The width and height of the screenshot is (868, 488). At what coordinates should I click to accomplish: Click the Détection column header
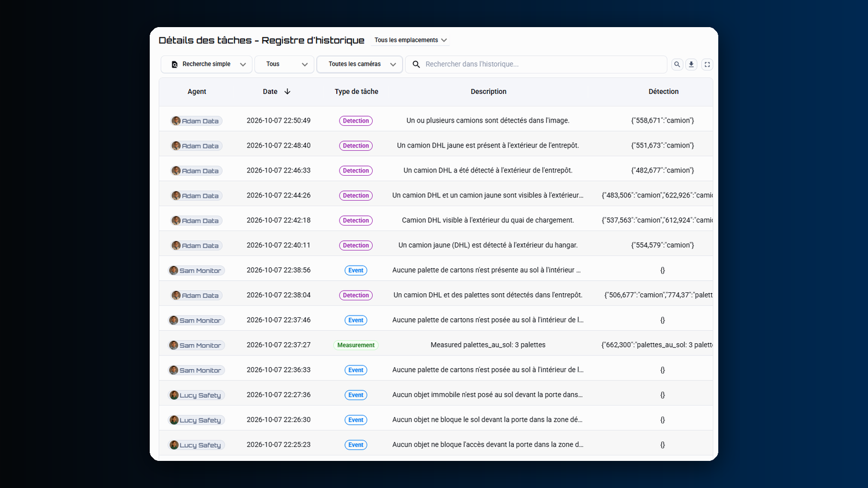pyautogui.click(x=663, y=92)
